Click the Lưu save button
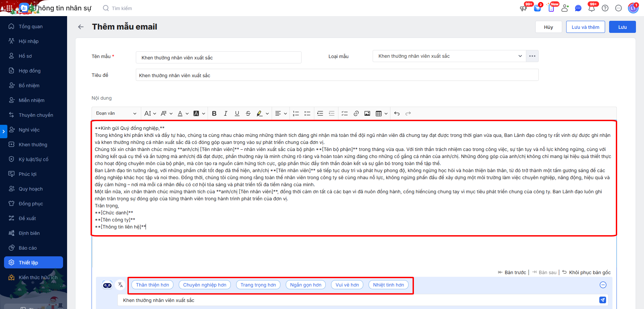The height and width of the screenshot is (309, 644). (x=623, y=27)
